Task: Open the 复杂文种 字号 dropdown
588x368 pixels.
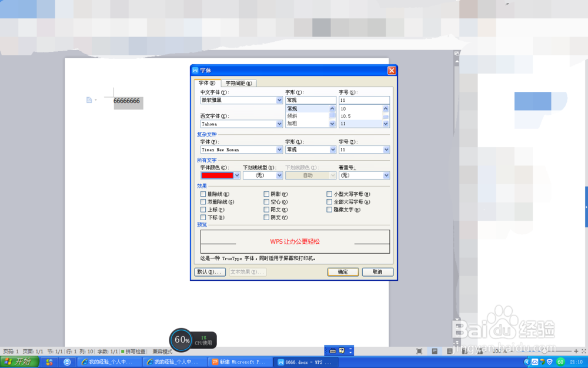Action: [x=364, y=150]
